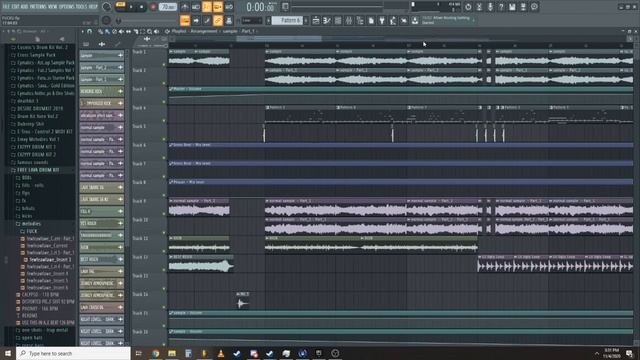Select the 'LAVA SNARE 16' picker clip
The height and width of the screenshot is (360, 640).
102,187
